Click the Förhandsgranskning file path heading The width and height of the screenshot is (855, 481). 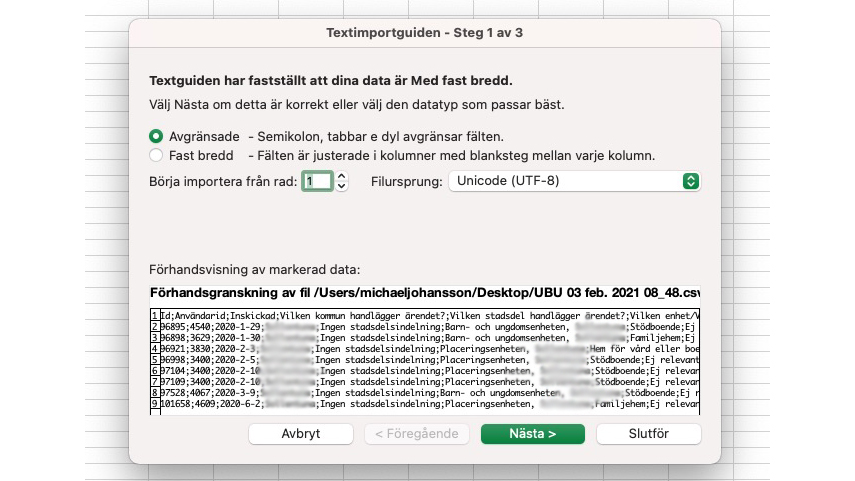click(425, 293)
